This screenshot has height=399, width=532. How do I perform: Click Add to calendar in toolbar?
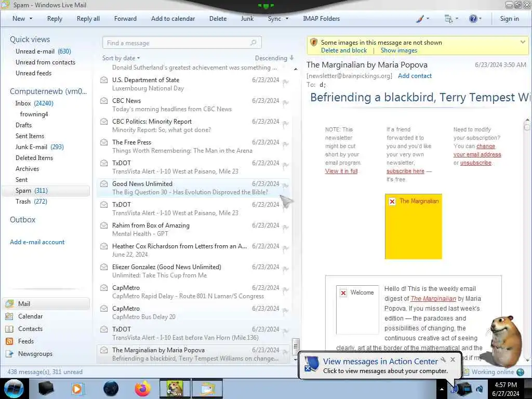click(x=173, y=19)
